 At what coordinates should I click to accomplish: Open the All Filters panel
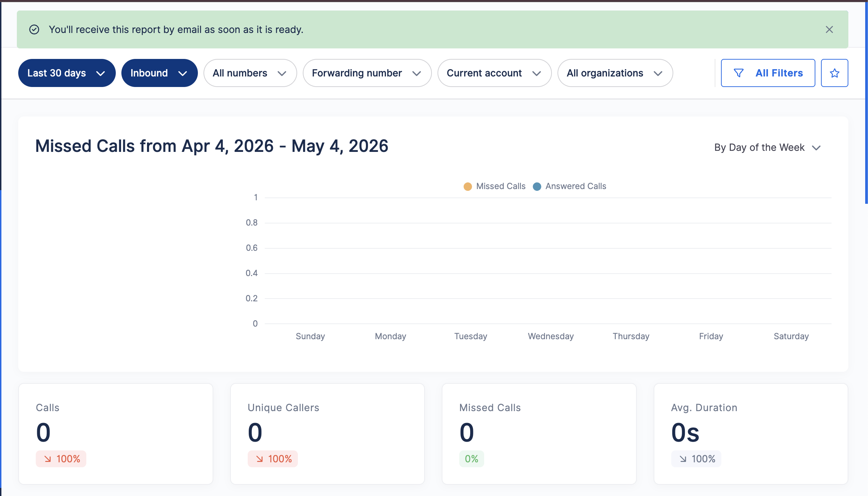(x=768, y=73)
